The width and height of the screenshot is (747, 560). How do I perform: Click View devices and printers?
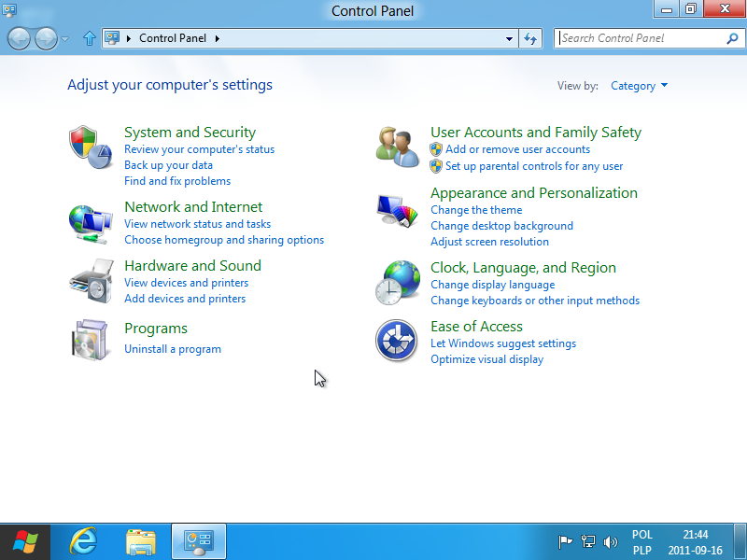186,283
